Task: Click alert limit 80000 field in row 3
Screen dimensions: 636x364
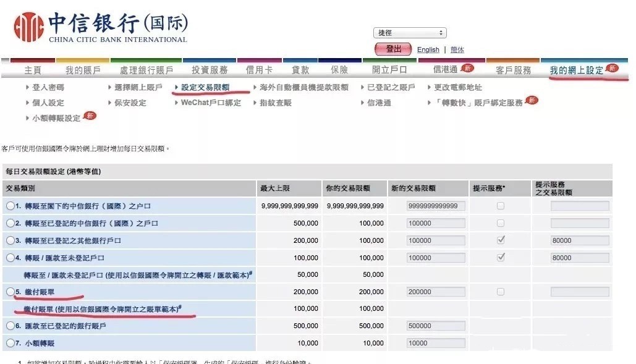Action: coord(580,240)
